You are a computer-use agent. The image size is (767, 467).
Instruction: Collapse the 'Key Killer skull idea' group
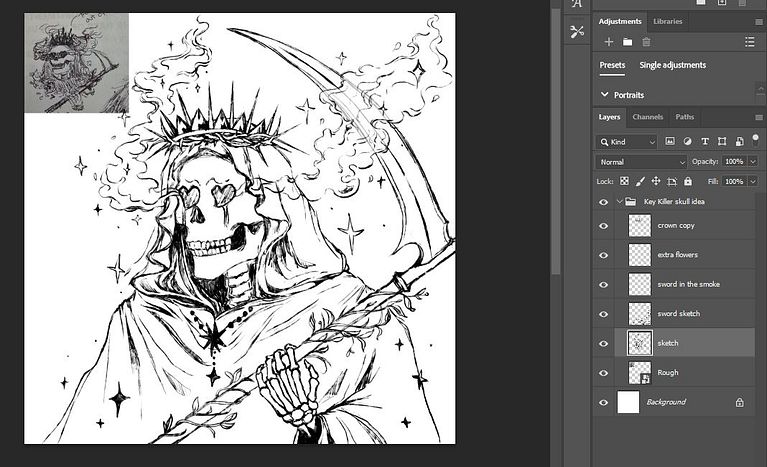tap(618, 202)
